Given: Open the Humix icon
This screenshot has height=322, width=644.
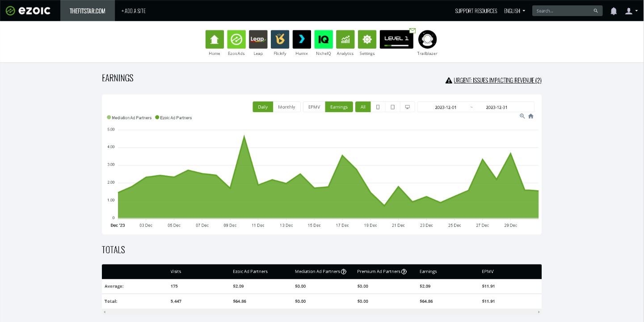Looking at the screenshot, I should [302, 39].
